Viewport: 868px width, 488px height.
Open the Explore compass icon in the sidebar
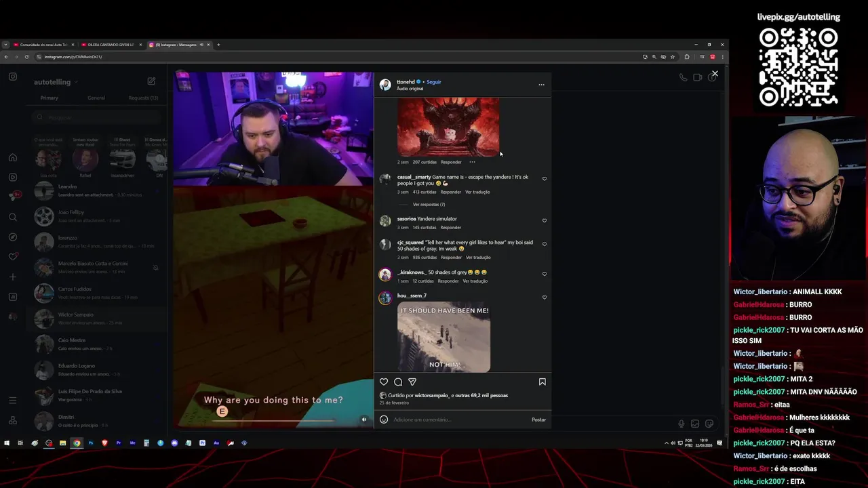click(x=13, y=237)
